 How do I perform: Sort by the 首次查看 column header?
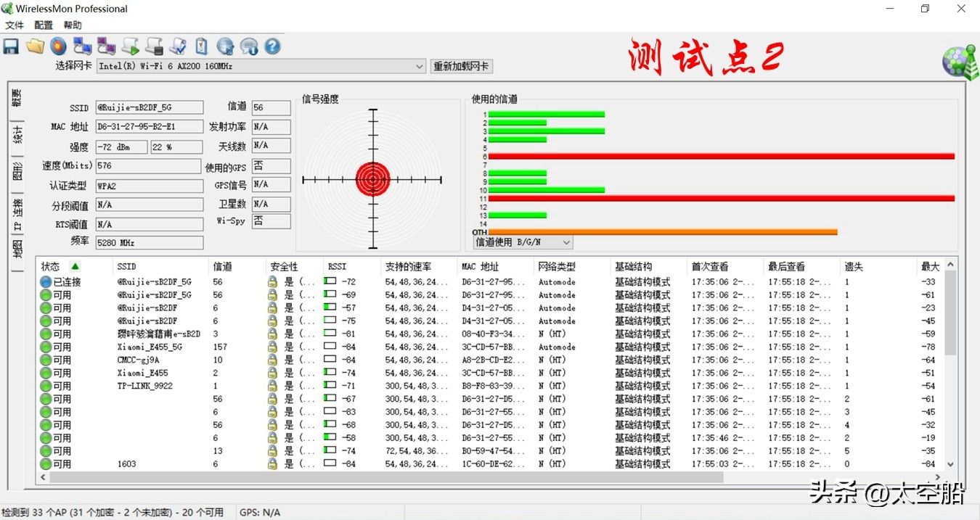(724, 267)
